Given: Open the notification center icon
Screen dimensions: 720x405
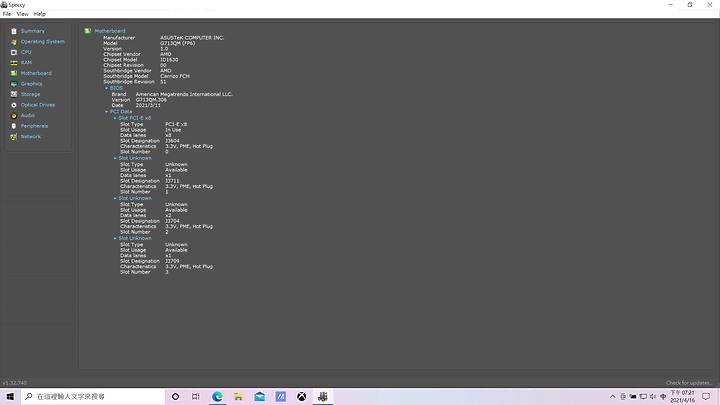Looking at the screenshot, I should click(x=706, y=396).
